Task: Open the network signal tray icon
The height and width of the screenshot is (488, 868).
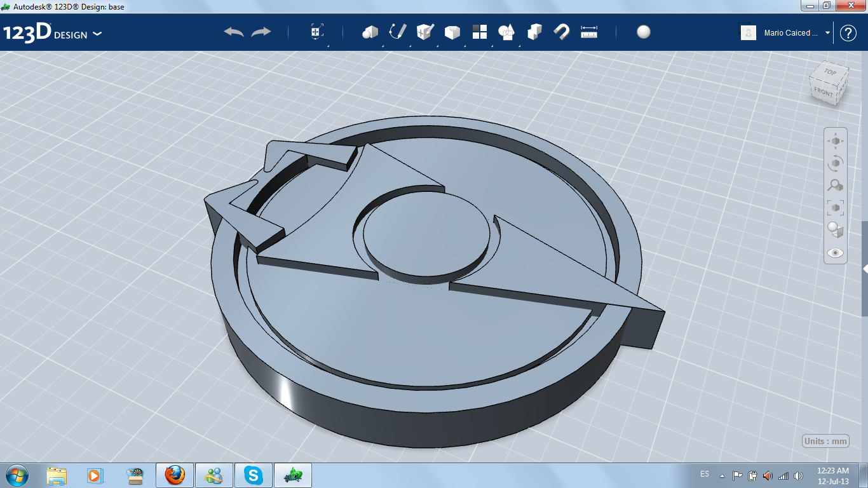Action: (783, 475)
